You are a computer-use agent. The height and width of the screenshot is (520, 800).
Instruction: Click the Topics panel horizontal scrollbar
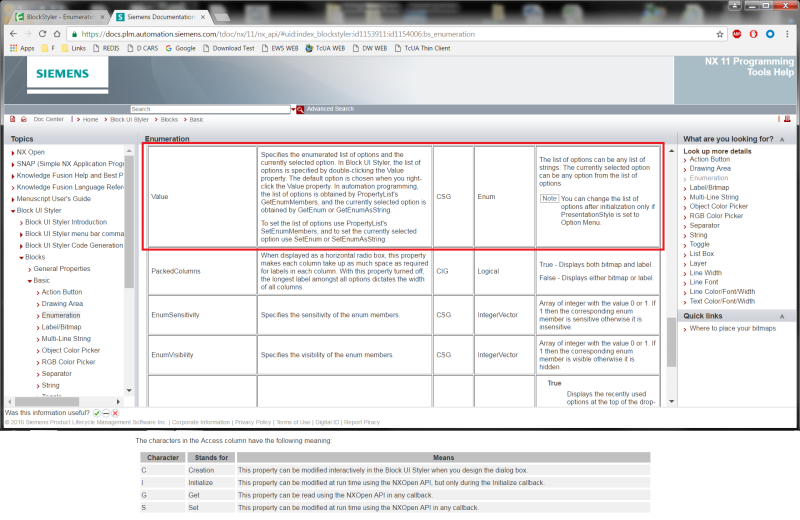(47, 402)
